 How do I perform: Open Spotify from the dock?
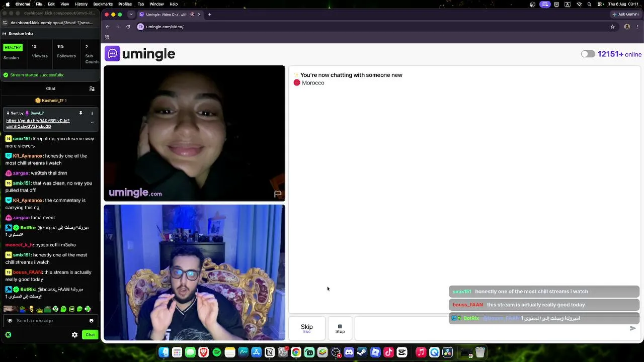coord(216,352)
